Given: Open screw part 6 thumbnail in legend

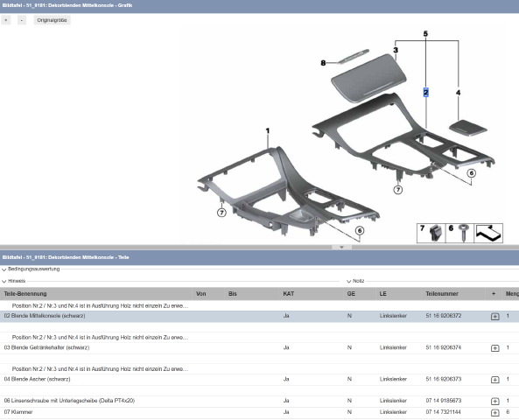Looking at the screenshot, I should tap(459, 234).
